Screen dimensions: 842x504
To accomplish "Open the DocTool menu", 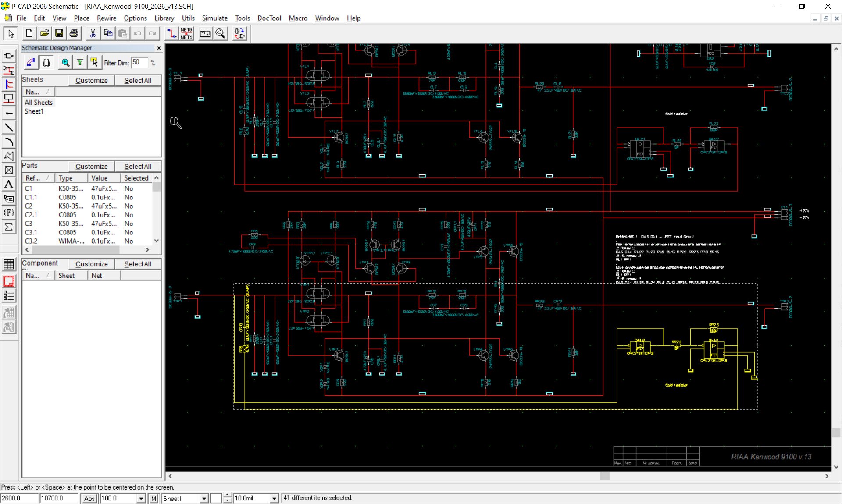I will point(269,18).
